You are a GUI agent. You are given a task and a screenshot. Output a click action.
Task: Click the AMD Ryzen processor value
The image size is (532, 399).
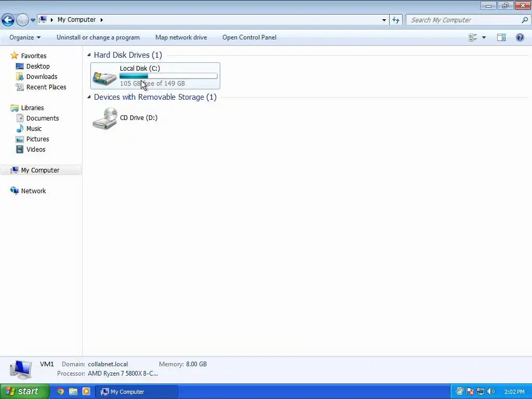123,374
